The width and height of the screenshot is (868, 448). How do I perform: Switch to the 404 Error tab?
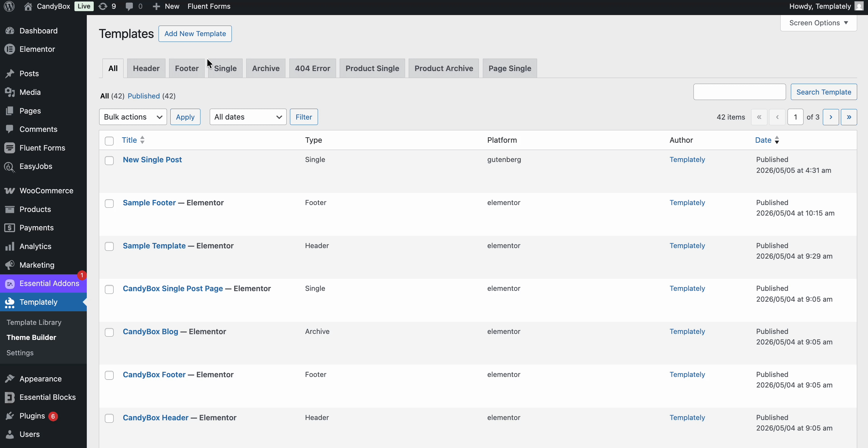point(312,68)
